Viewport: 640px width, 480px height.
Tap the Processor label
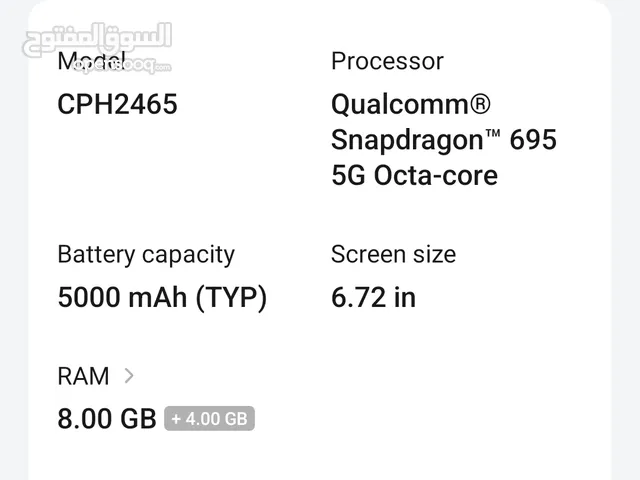coord(387,61)
